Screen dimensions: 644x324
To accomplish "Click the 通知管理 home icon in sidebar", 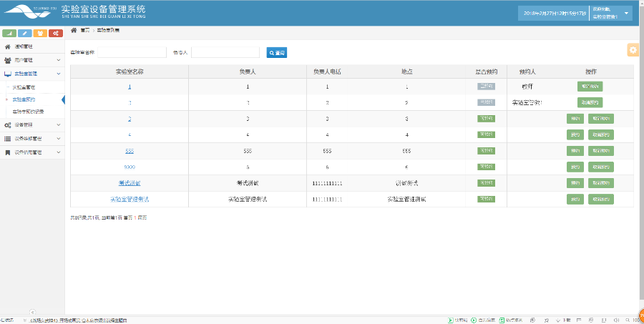I will pyautogui.click(x=7, y=46).
